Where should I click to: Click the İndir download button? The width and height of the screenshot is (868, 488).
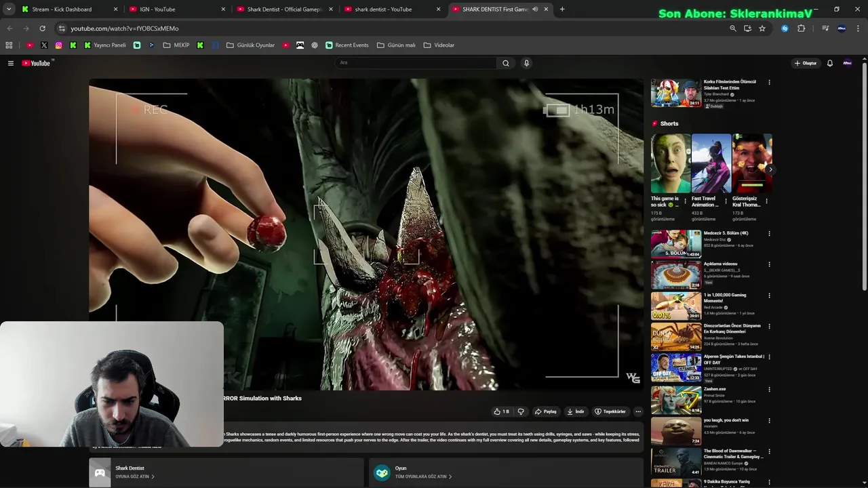(x=576, y=411)
